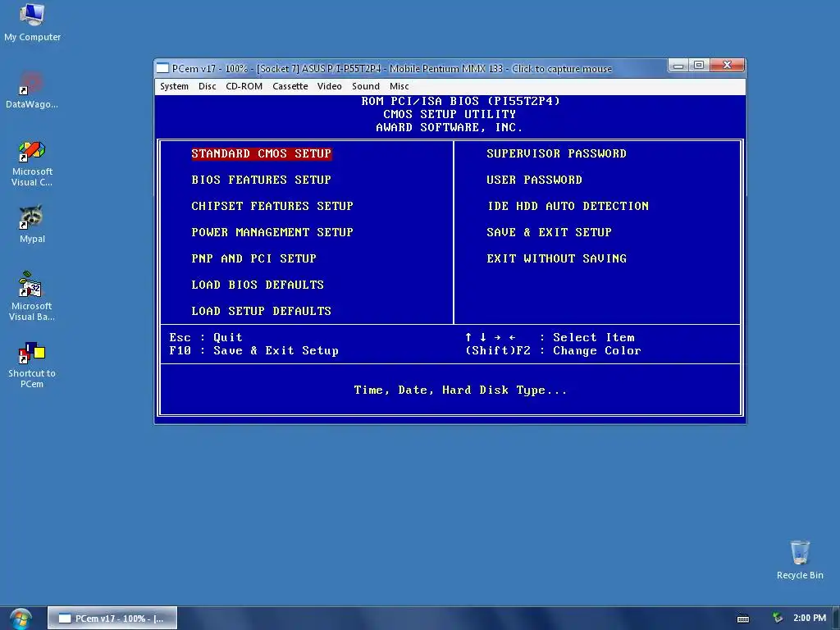Select PNP AND PCI SETUP entry
The width and height of the screenshot is (840, 630).
click(x=254, y=258)
